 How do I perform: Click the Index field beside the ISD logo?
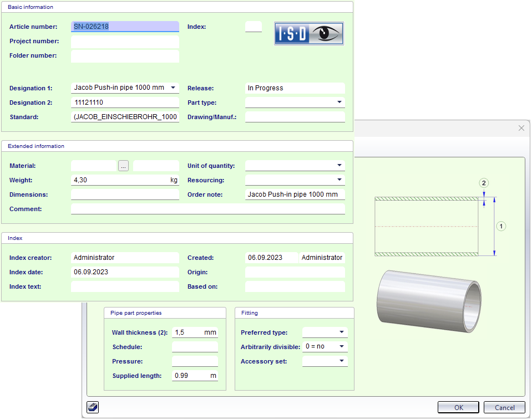[x=254, y=27]
